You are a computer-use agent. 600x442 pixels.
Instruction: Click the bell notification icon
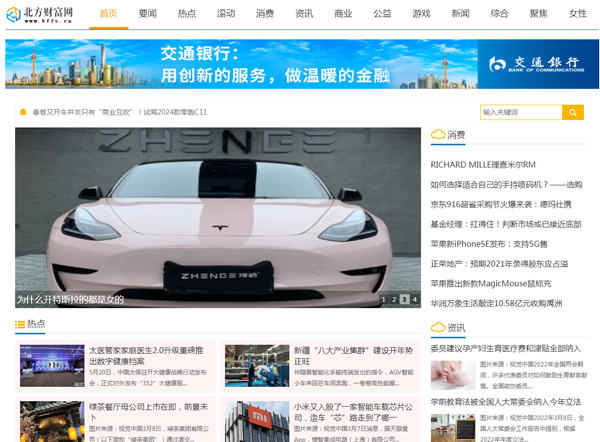[x=23, y=112]
